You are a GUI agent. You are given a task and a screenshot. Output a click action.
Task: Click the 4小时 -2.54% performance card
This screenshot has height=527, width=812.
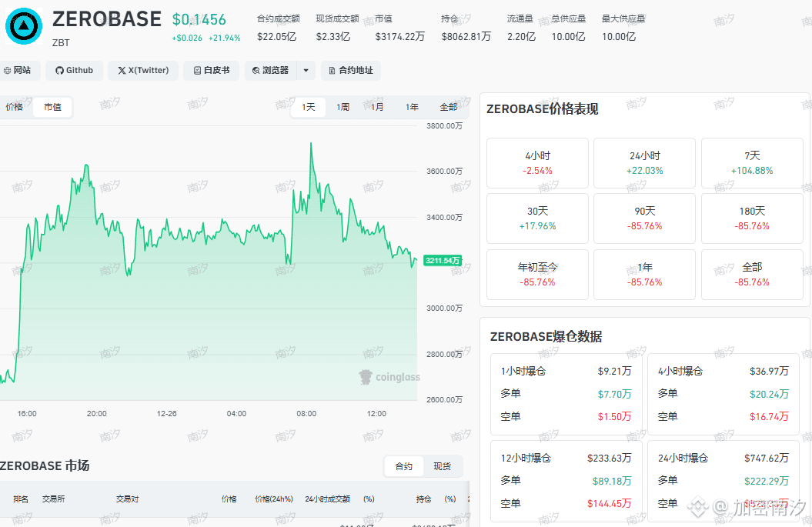tap(537, 163)
